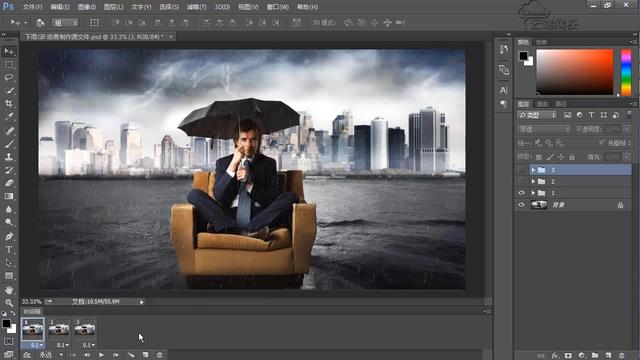Hide the group 1 layer
The height and width of the screenshot is (360, 640).
click(x=521, y=193)
